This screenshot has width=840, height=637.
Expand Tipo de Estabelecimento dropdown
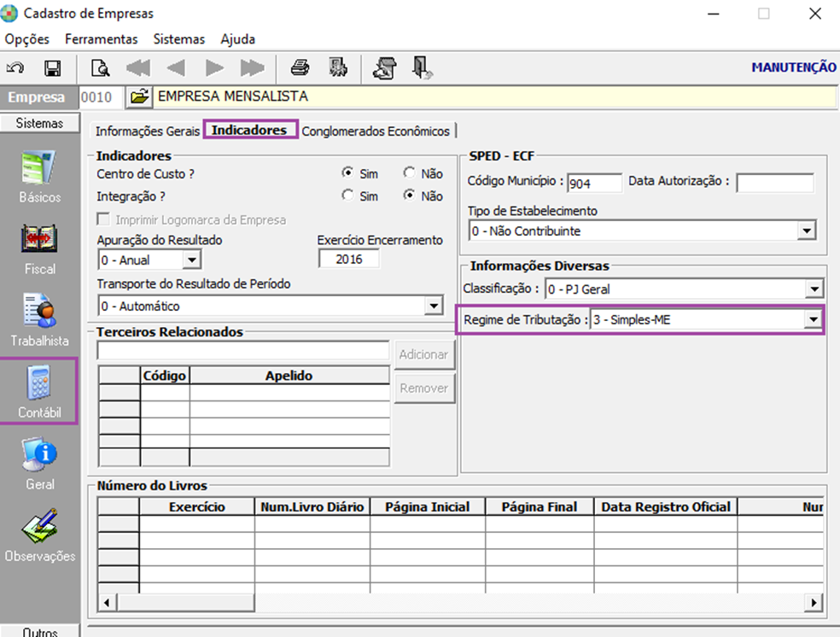coord(806,231)
